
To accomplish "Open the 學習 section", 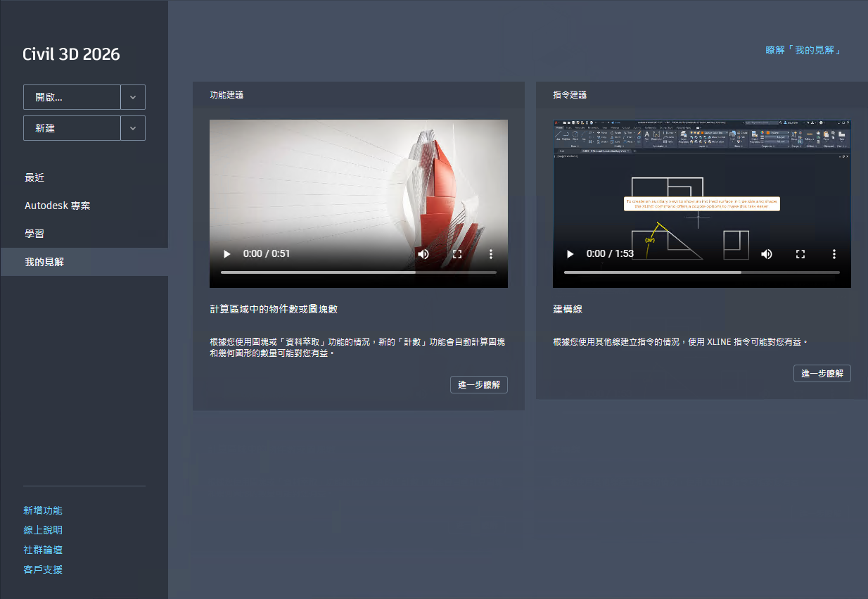I will click(84, 234).
